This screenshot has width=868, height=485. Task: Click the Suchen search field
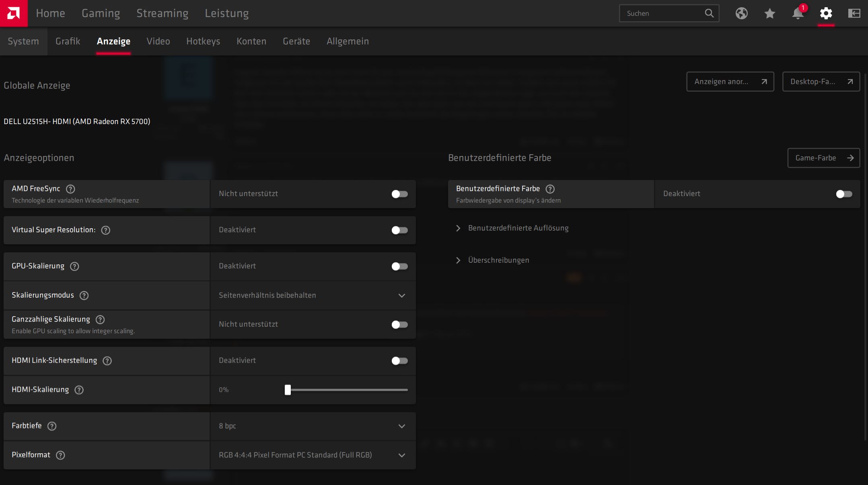pos(662,13)
